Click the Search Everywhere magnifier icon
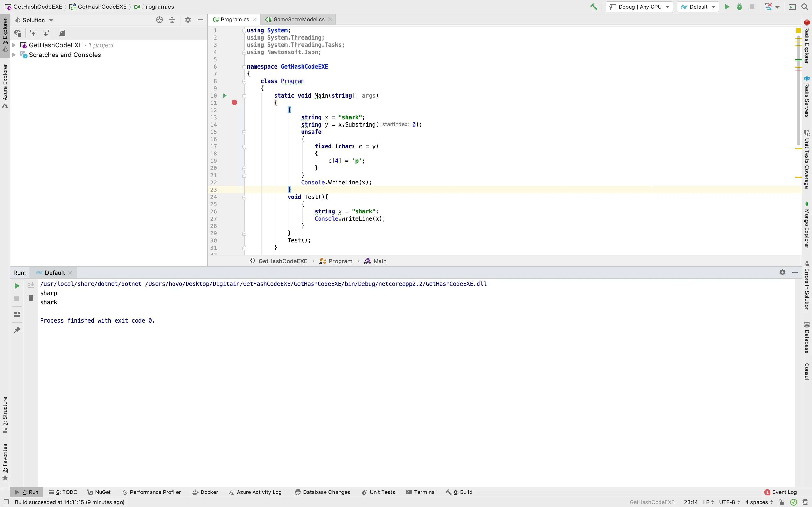812x507 pixels. (x=805, y=7)
